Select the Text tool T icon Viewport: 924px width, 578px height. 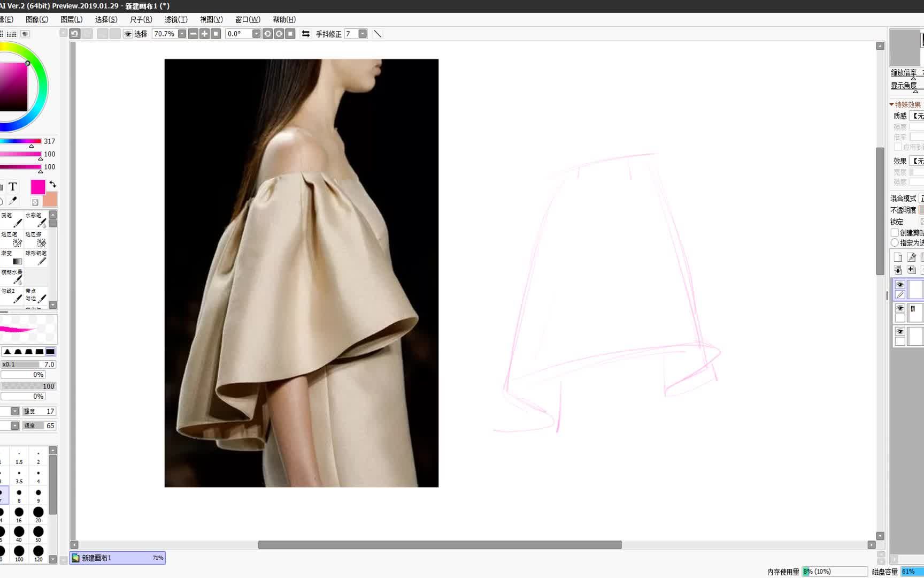click(13, 186)
